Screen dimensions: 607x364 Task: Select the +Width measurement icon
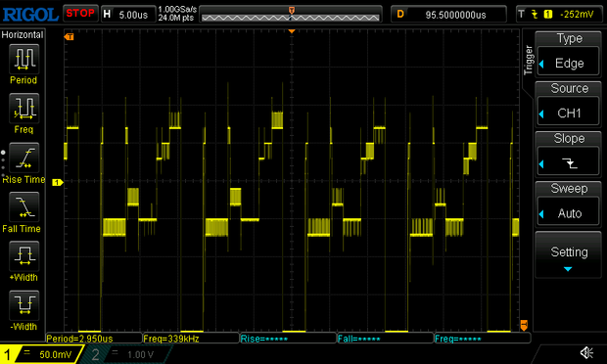tap(24, 255)
